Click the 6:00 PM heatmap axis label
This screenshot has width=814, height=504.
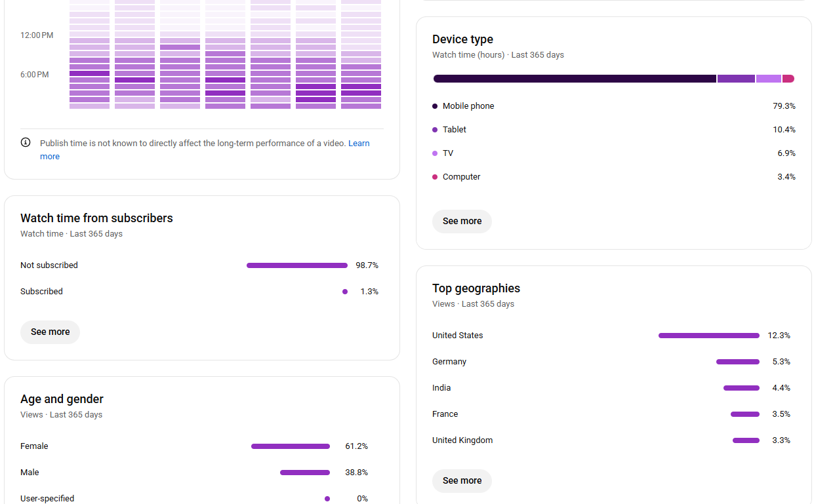coord(34,75)
